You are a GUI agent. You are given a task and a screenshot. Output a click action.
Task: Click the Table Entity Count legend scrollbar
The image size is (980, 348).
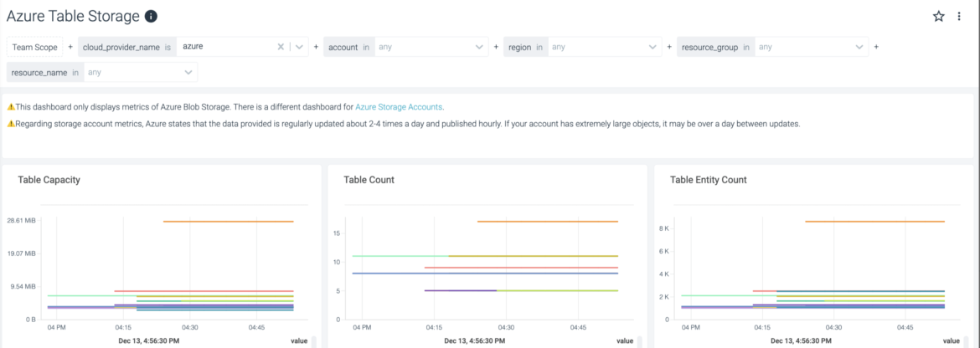[967, 342]
